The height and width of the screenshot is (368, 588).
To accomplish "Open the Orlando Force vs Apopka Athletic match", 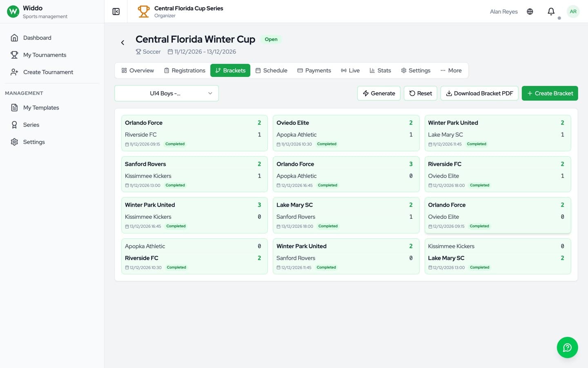I will pyautogui.click(x=346, y=174).
